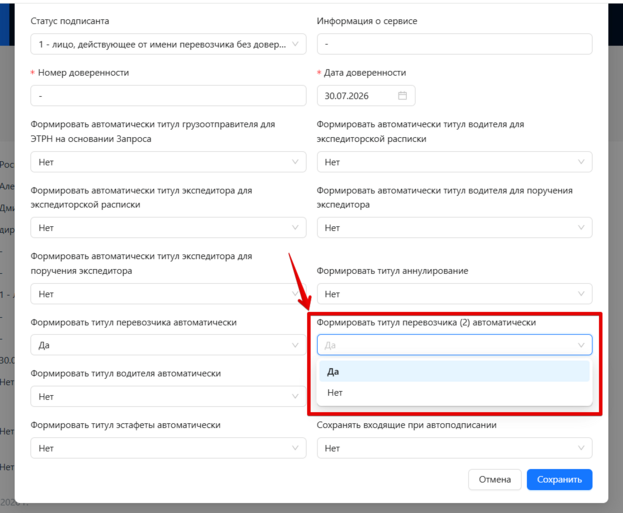Click chevron of титул экспедитора для экспедиторской расписки

pos(295,228)
